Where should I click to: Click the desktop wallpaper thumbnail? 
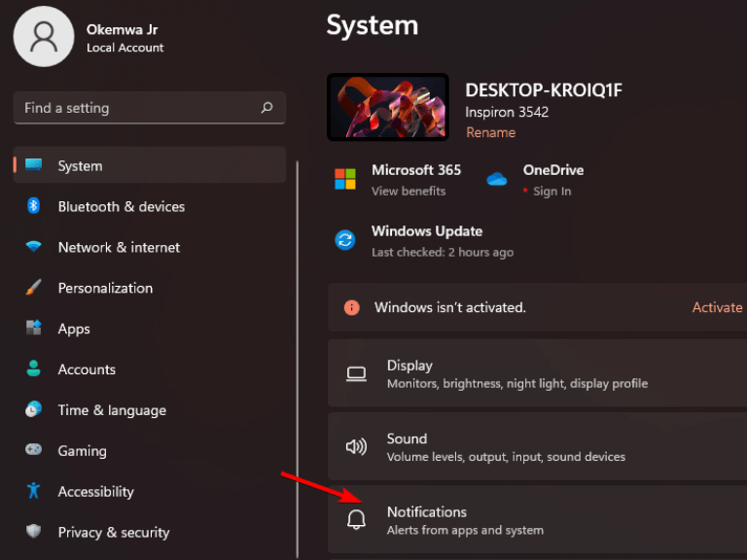point(388,107)
